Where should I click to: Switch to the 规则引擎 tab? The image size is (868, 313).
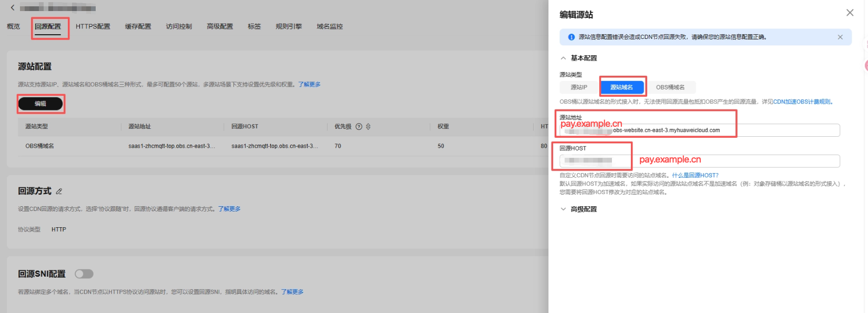[289, 26]
